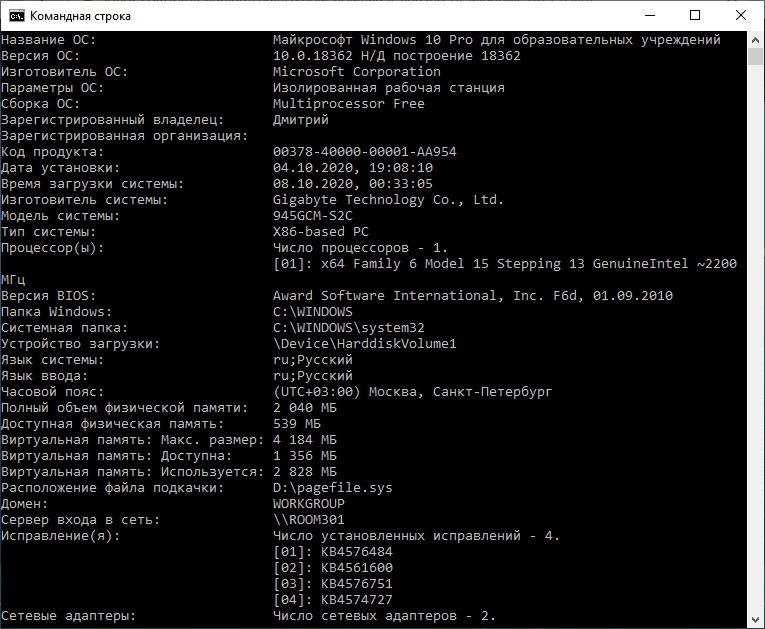Click system model '945GCM-S2C'
This screenshot has height=629, width=765.
click(x=313, y=216)
